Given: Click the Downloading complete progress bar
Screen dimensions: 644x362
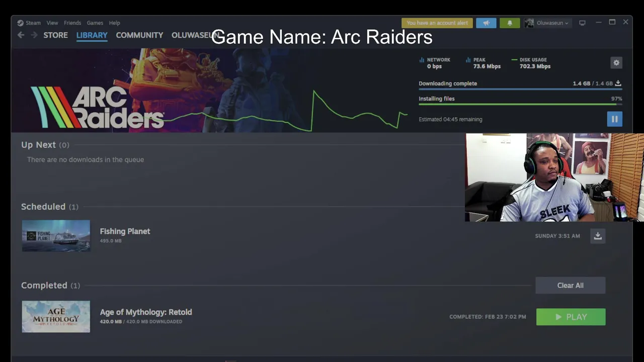Looking at the screenshot, I should [520, 89].
